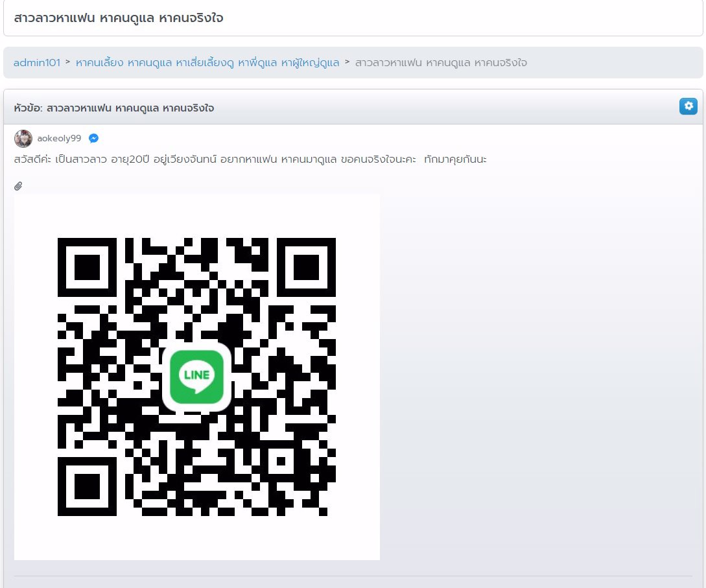Screen dimensions: 706x588
Task: Click the breadcrumb arrow before สาวลาวหาแฟน
Action: [347, 62]
